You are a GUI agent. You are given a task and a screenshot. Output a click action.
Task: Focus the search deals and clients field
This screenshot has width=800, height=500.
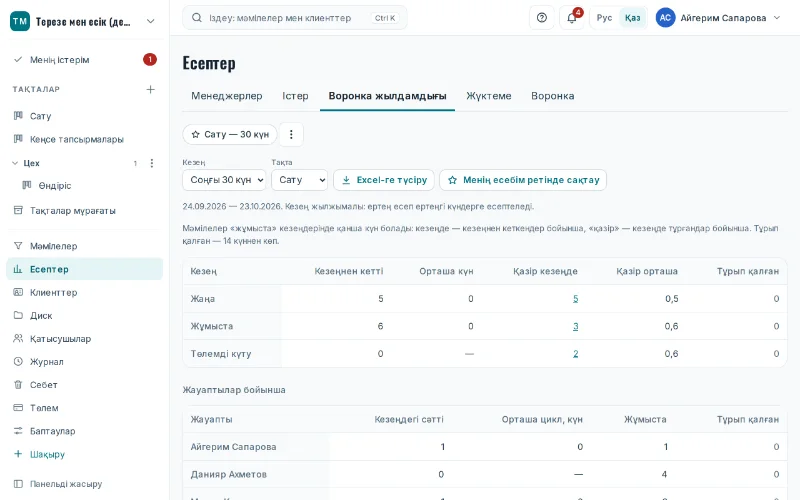(294, 18)
